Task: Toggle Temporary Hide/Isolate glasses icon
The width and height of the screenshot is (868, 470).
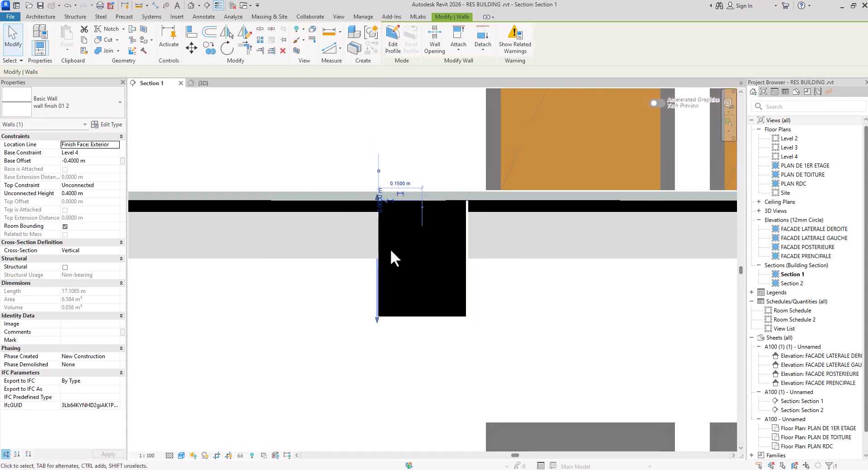Action: tap(240, 456)
